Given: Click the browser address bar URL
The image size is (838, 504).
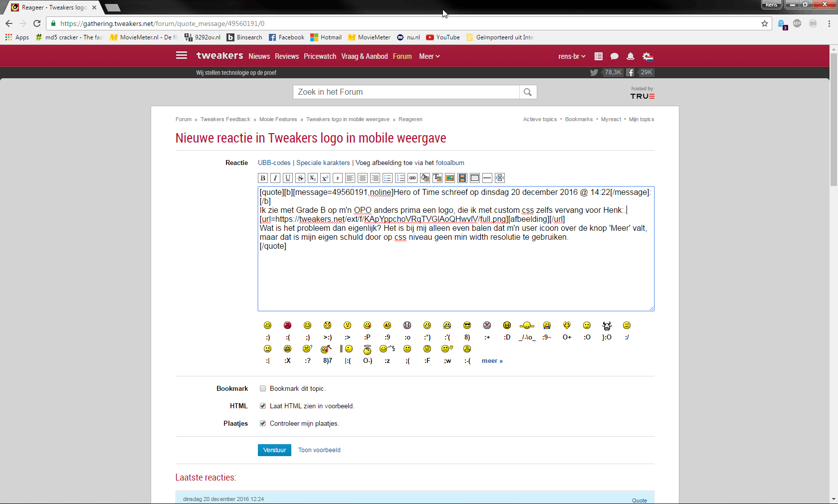Looking at the screenshot, I should coord(162,23).
